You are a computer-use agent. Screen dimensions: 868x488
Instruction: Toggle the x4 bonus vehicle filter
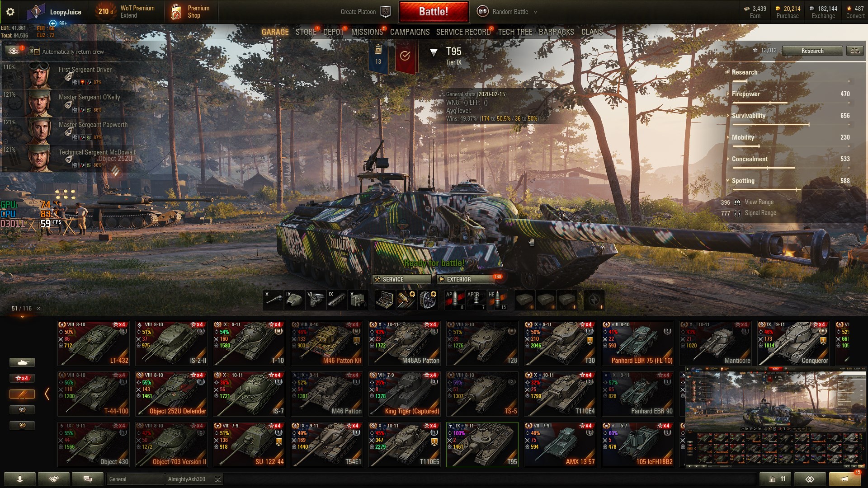22,378
